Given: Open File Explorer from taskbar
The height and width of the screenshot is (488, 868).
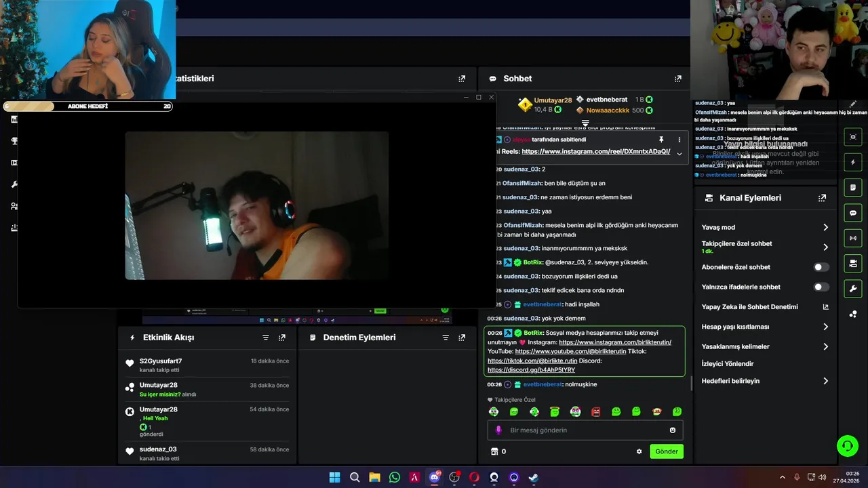Looking at the screenshot, I should (374, 477).
